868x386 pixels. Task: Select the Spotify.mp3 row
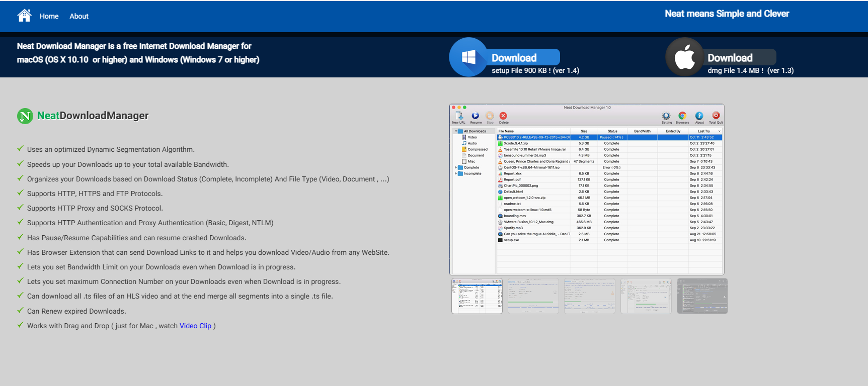pos(609,228)
